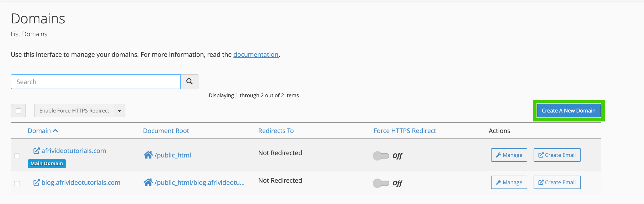The height and width of the screenshot is (204, 644).
Task: Click Manage wrench for afrivideotutorials.com
Action: point(509,155)
